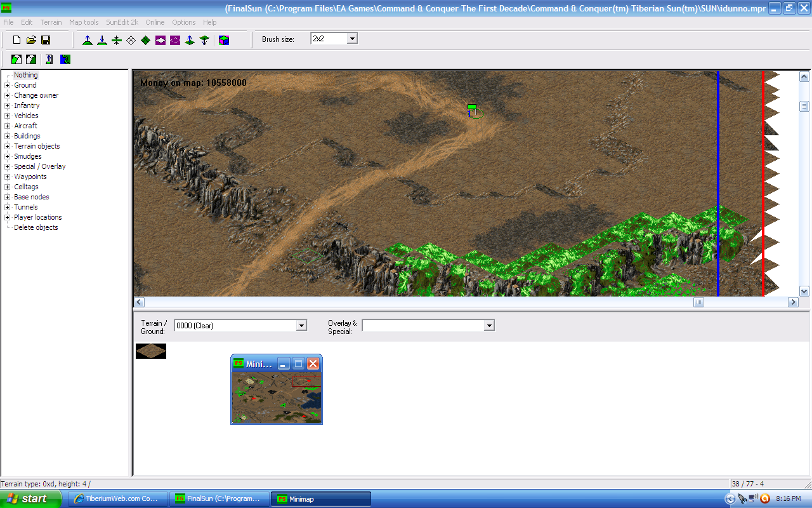Select the clear terrain tile thumbnail
812x508 pixels.
[x=151, y=351]
